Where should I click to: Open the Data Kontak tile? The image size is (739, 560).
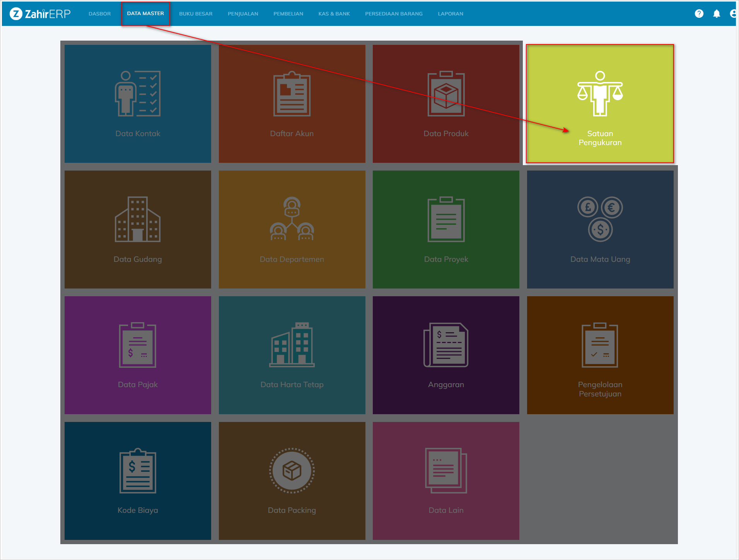point(138,104)
